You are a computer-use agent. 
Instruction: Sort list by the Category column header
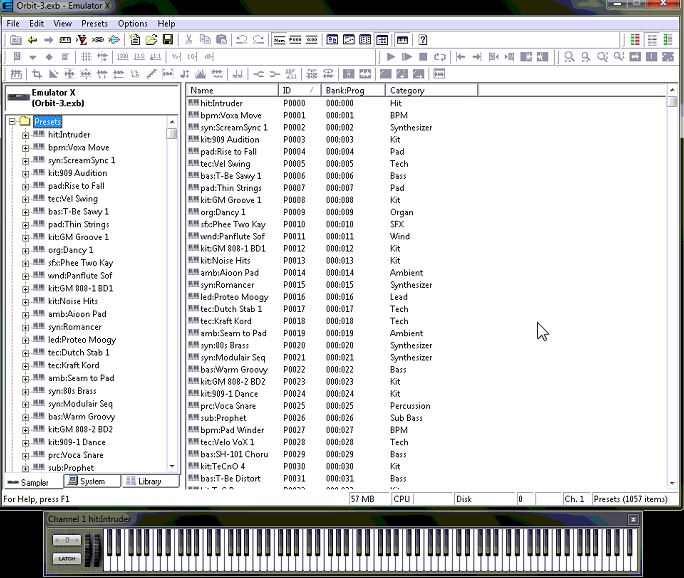(x=432, y=90)
